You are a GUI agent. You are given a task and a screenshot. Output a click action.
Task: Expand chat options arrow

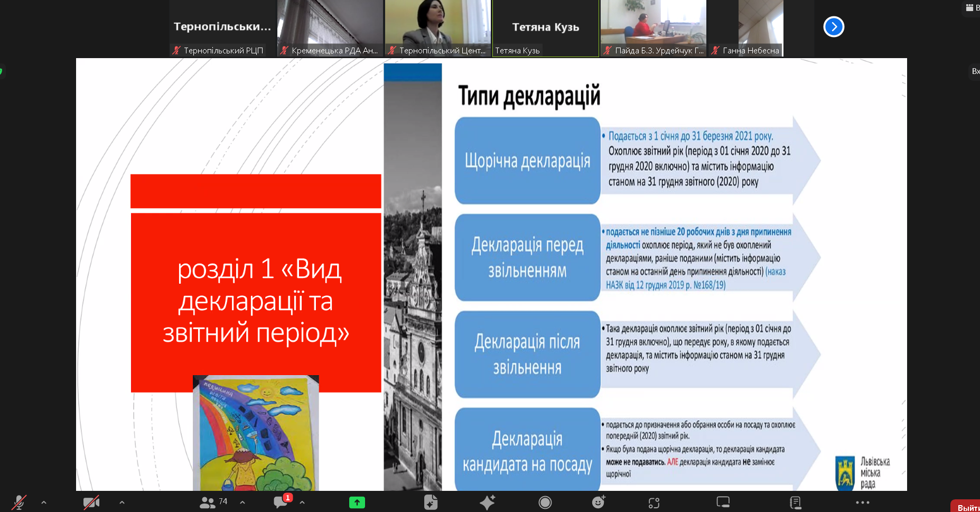point(302,502)
